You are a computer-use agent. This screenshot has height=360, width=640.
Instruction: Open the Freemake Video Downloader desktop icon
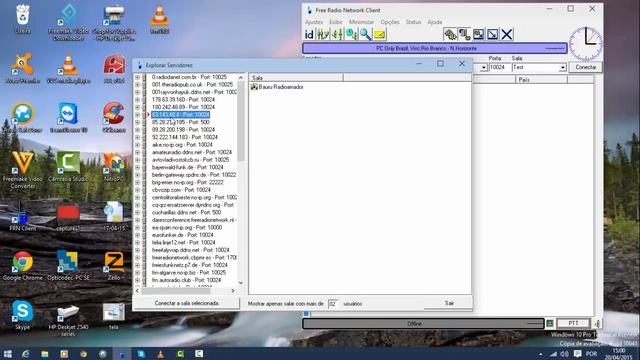coord(68,22)
